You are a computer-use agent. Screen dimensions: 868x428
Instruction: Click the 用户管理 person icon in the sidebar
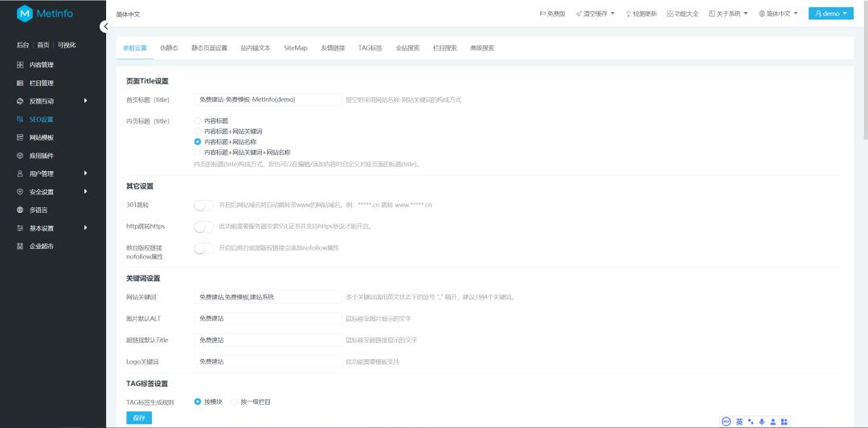20,173
